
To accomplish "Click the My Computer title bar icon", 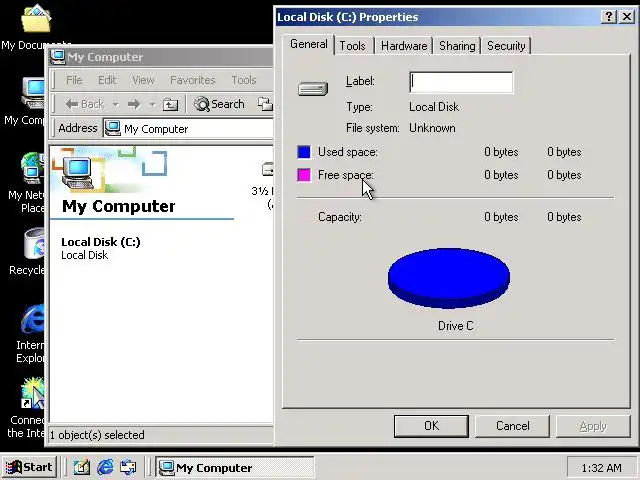I will click(58, 57).
